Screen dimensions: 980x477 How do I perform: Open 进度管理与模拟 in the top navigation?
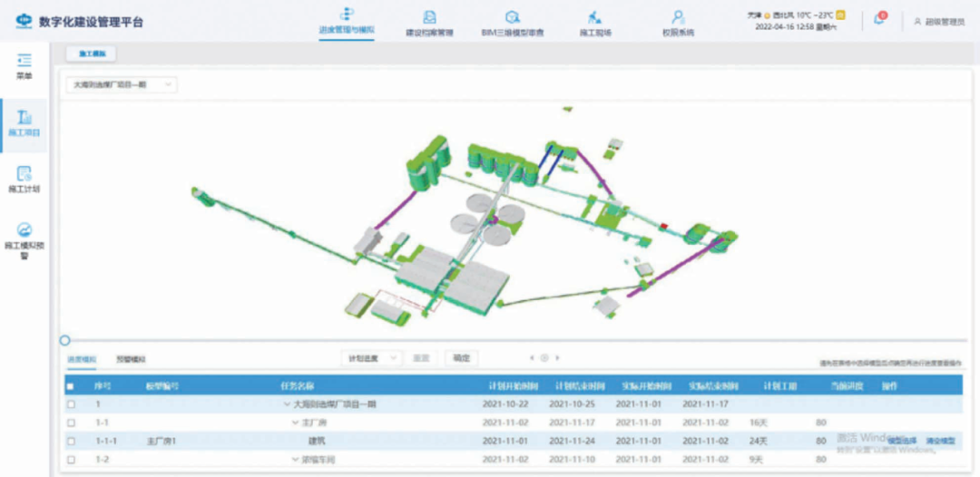[347, 24]
